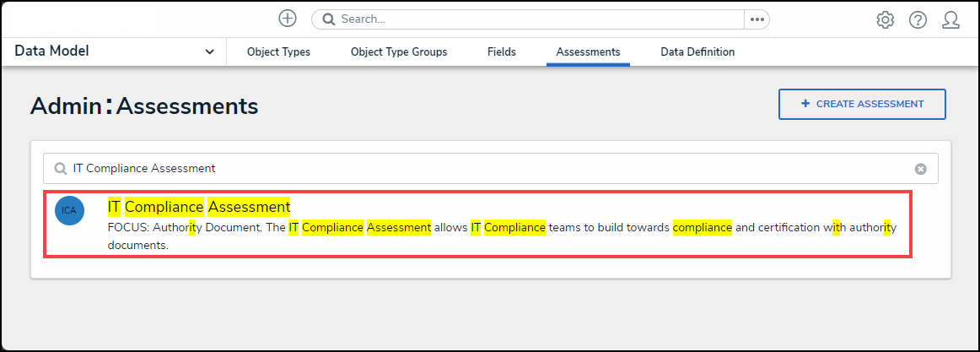This screenshot has height=352, width=980.
Task: Switch to the Object Types tab
Action: 278,52
